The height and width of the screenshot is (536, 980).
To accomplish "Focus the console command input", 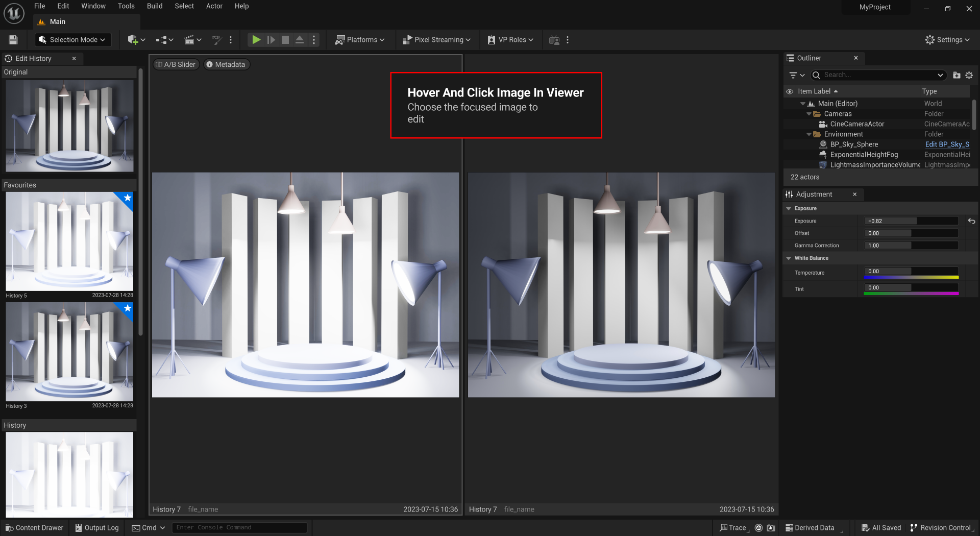I will pos(239,528).
